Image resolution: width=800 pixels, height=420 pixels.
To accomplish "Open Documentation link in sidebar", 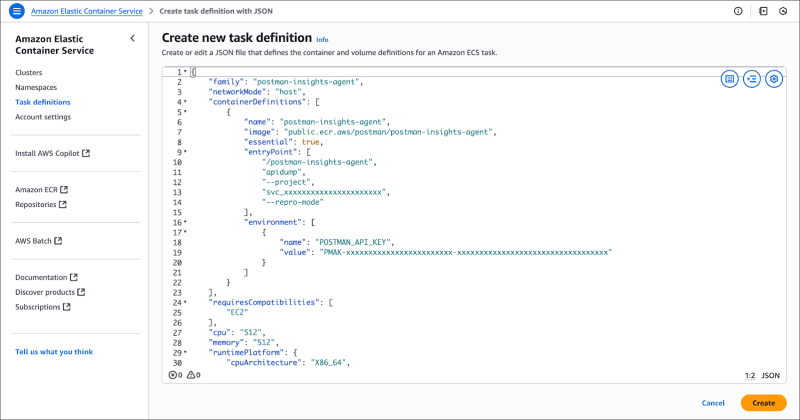I will [x=41, y=277].
